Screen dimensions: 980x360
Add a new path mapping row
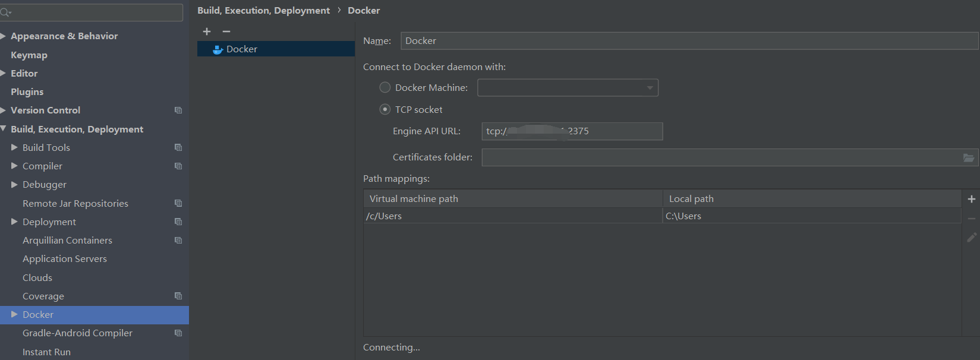click(x=972, y=199)
